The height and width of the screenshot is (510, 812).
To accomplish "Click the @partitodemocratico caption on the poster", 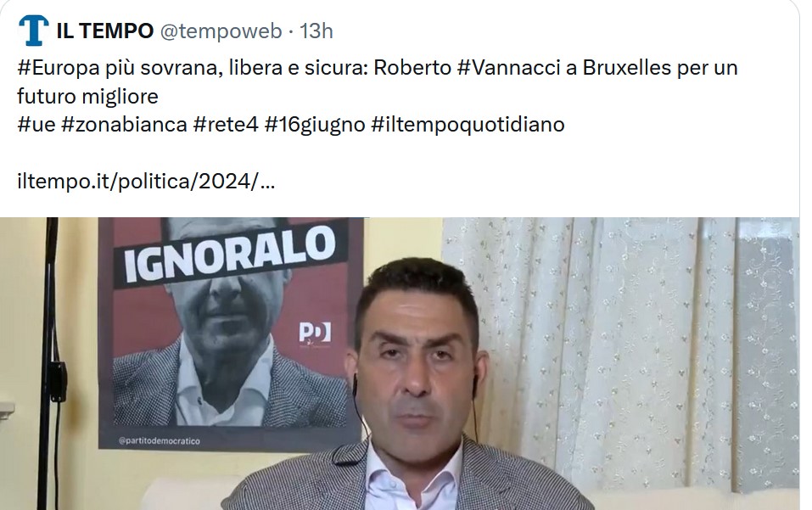I will pyautogui.click(x=159, y=441).
